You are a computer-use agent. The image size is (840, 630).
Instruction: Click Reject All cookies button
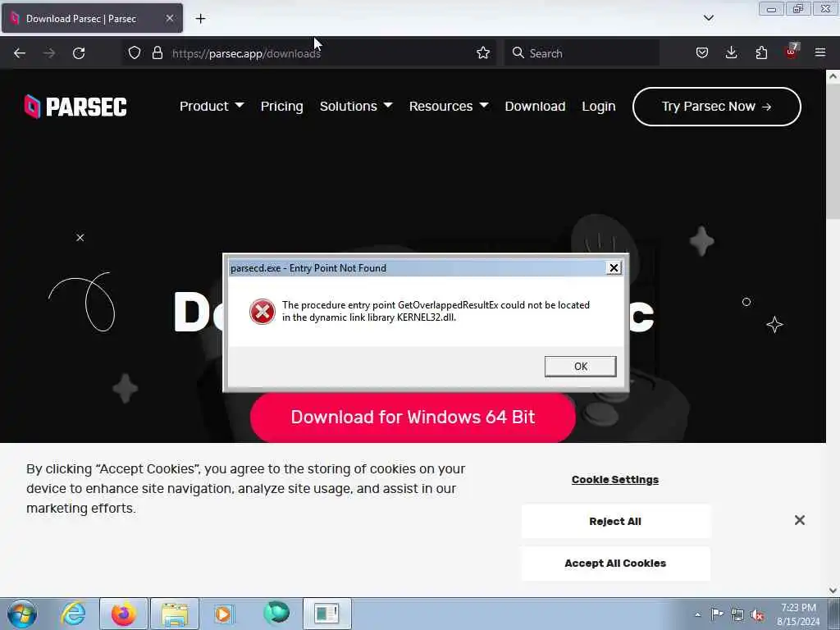[615, 521]
